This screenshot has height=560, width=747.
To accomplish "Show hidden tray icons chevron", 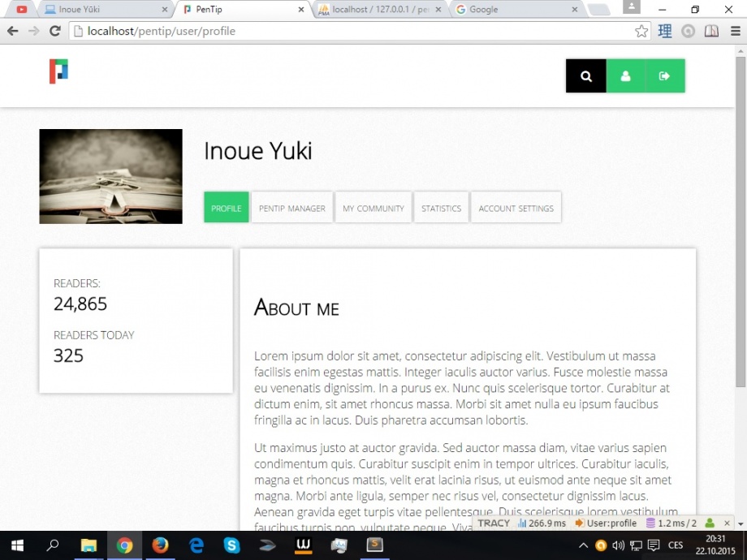I will pyautogui.click(x=583, y=545).
